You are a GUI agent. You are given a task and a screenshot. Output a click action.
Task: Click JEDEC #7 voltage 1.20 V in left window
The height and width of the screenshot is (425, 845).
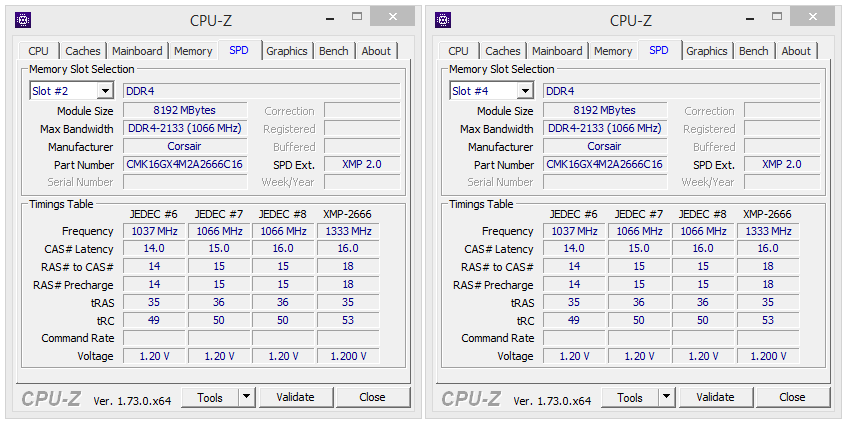tap(219, 356)
